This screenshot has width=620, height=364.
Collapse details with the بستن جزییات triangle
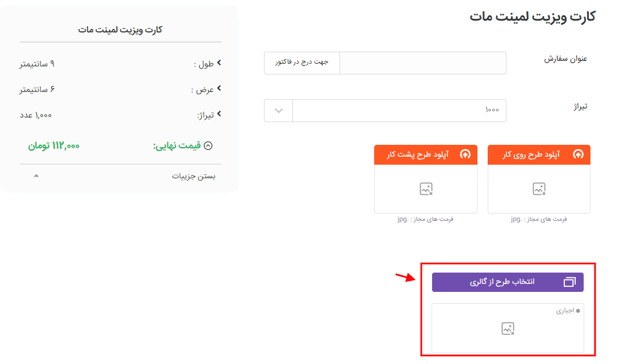[36, 175]
